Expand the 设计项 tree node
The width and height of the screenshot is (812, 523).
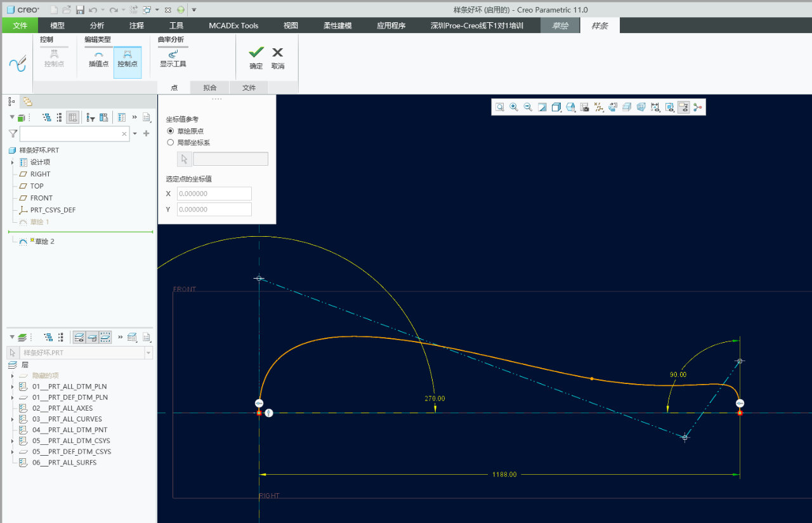13,162
